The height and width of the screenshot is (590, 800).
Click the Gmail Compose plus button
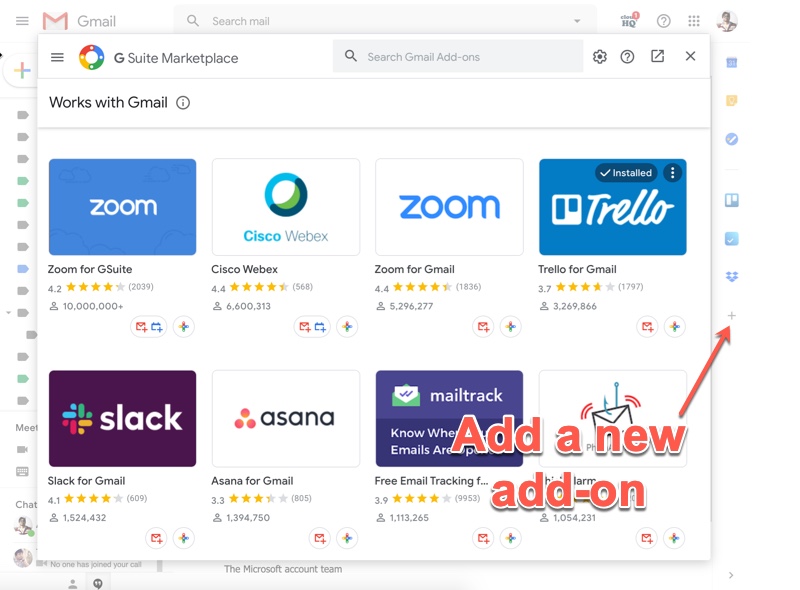(x=22, y=70)
